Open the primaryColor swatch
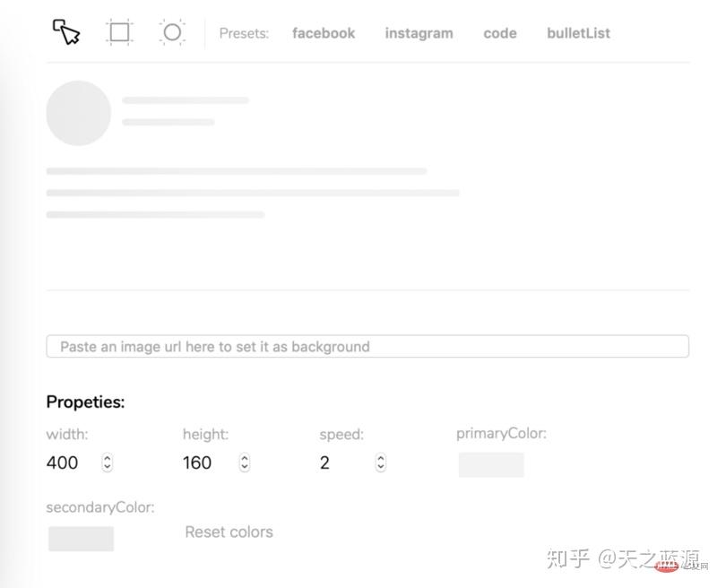717x588 pixels. pos(491,464)
